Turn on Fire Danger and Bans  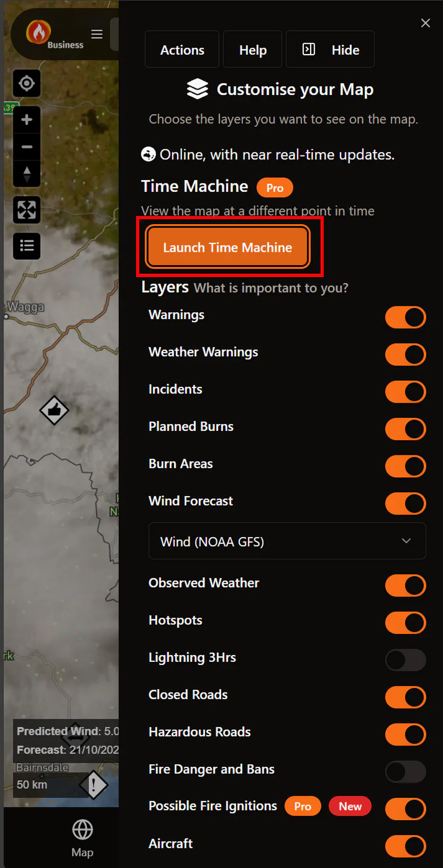tap(405, 772)
